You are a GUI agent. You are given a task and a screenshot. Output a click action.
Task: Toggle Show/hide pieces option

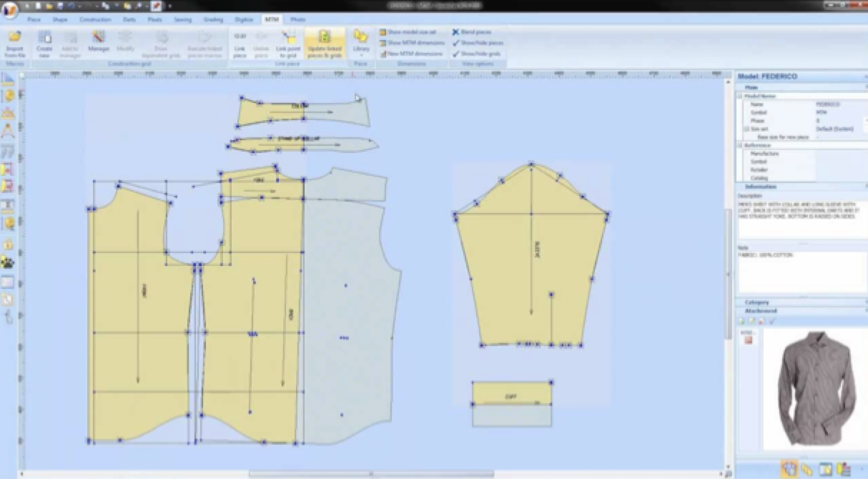[478, 43]
